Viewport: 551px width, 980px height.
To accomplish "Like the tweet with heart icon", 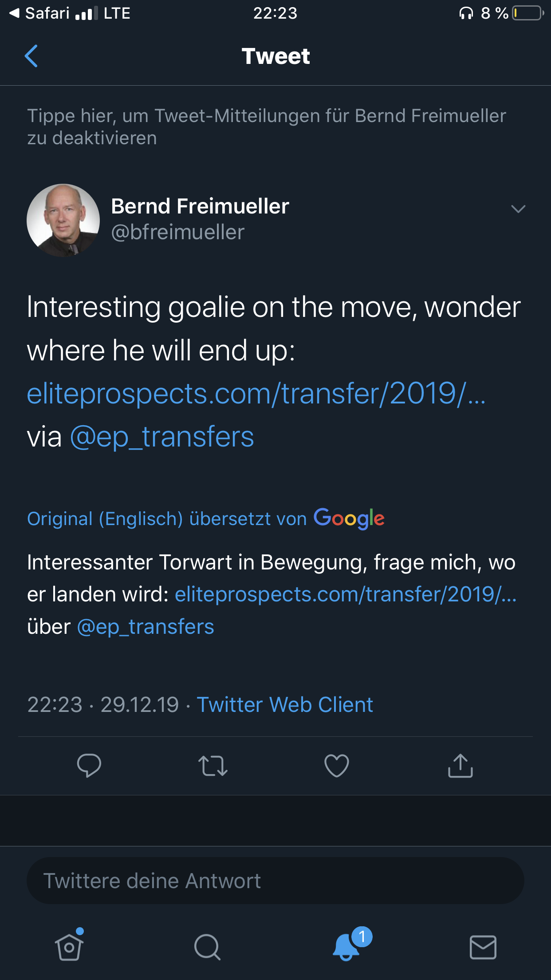I will [x=337, y=765].
